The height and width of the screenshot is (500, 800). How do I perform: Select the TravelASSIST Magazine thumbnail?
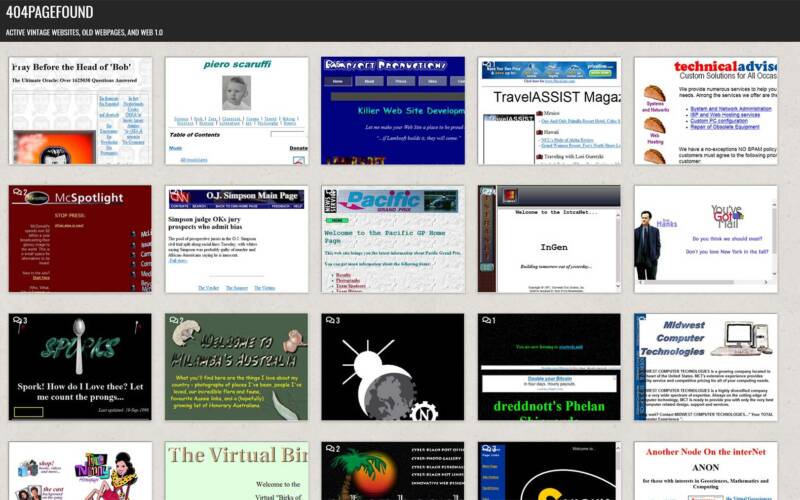coord(549,110)
